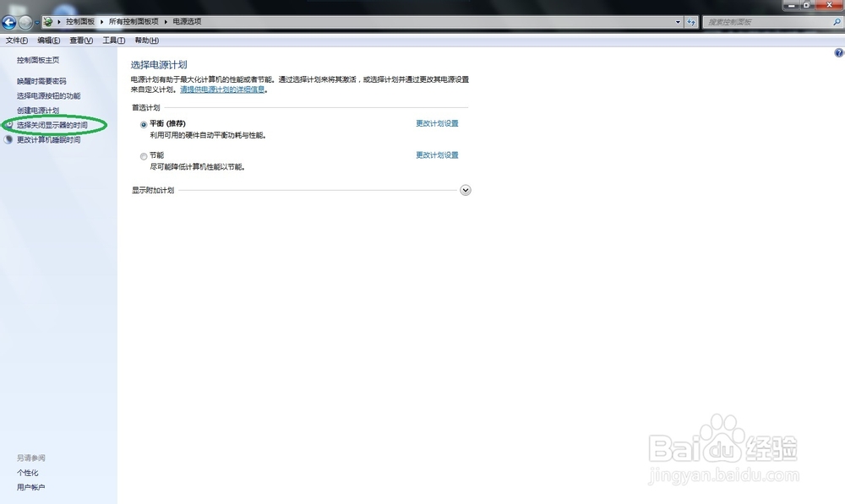Screen dimensions: 845x504
Task: Open the recent pages dropdown arrow
Action: tap(36, 23)
